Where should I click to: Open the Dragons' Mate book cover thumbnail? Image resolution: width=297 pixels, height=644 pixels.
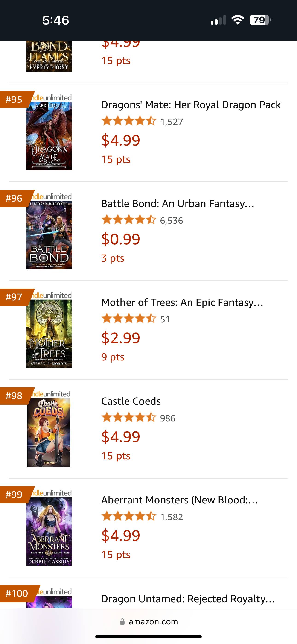pos(49,136)
